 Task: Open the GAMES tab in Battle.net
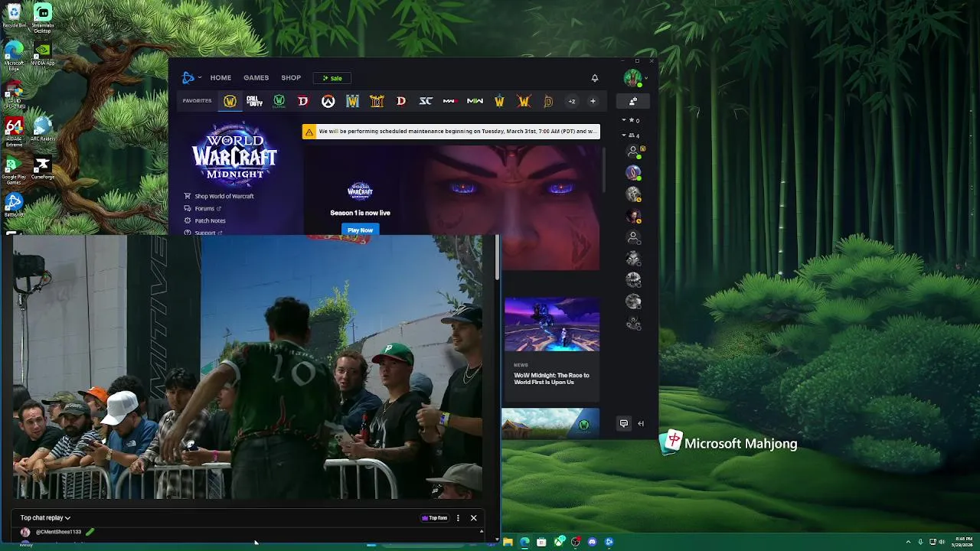pos(256,77)
